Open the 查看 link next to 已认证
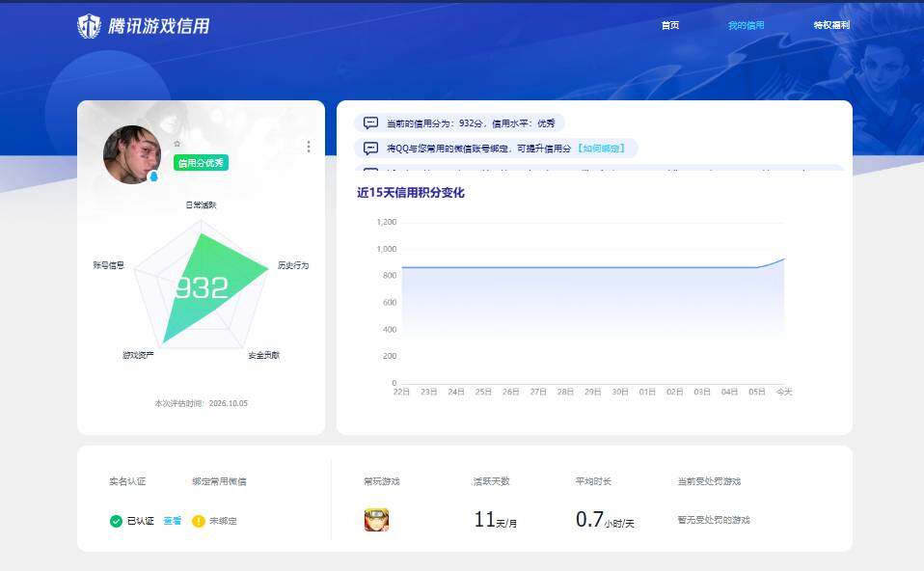The height and width of the screenshot is (571, 924). tap(172, 521)
